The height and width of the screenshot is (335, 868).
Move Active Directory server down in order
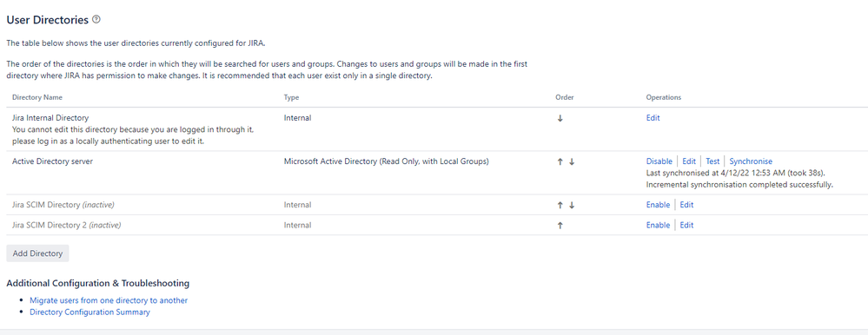(572, 162)
